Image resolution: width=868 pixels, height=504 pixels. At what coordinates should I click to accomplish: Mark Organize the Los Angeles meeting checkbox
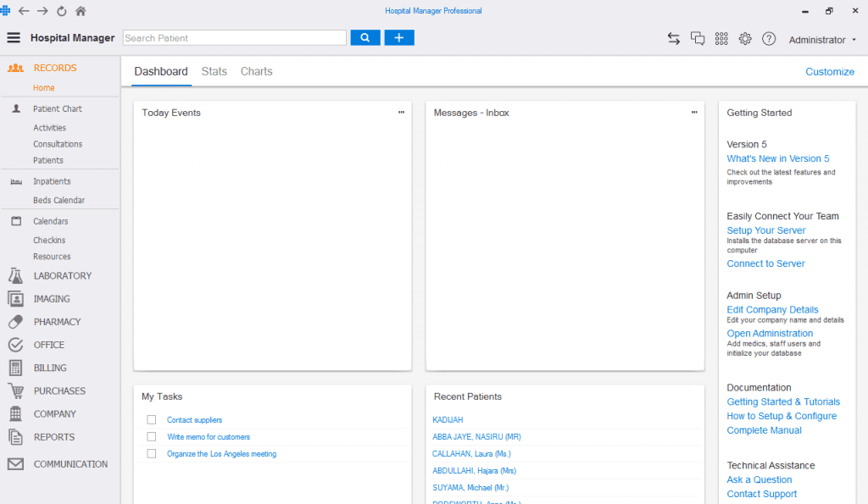click(152, 454)
